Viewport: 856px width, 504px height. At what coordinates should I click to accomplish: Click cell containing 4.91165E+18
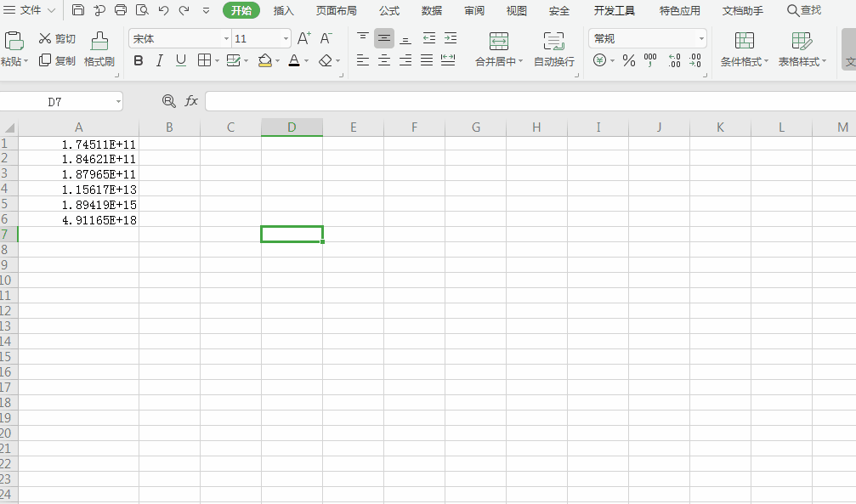78,219
